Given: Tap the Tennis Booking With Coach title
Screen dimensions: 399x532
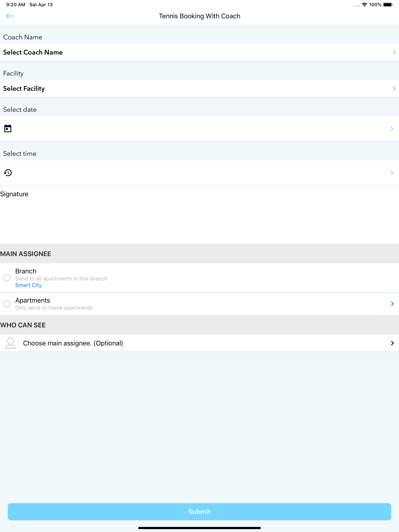Looking at the screenshot, I should tap(199, 16).
